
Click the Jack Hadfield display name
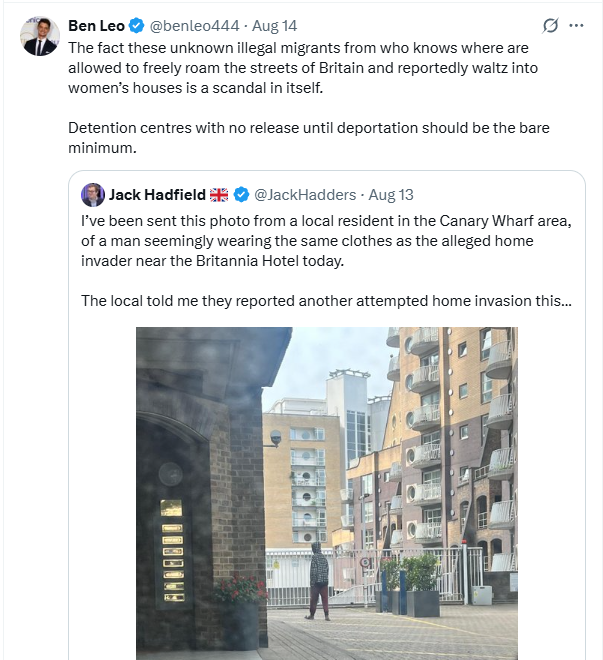click(155, 195)
